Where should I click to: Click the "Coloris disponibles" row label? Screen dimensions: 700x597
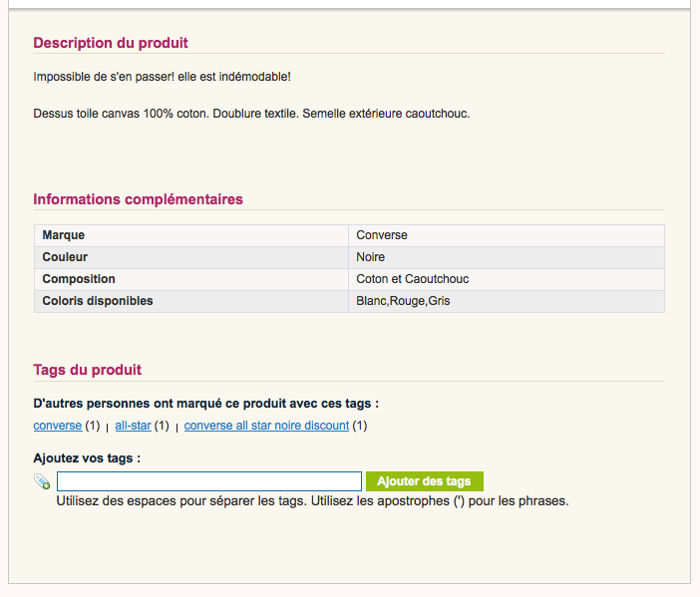coord(98,301)
